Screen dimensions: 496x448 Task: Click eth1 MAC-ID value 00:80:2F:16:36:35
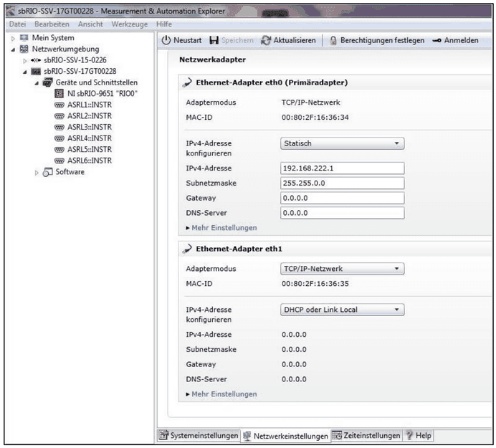click(x=315, y=284)
